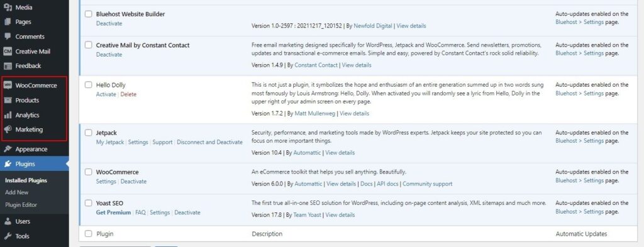Open Jetpack Settings link
Screen dimensions: 644x247
[x=138, y=142]
